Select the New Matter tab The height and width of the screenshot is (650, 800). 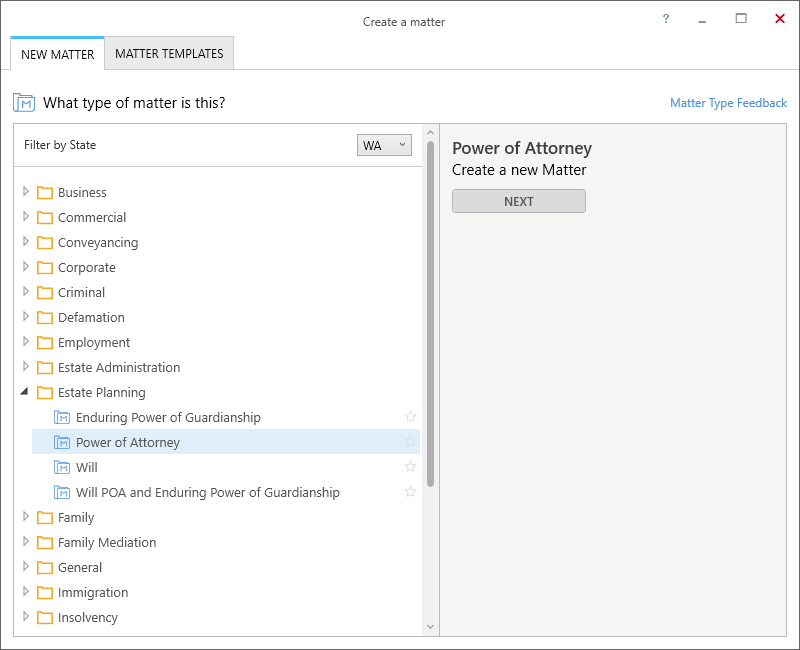[x=58, y=54]
